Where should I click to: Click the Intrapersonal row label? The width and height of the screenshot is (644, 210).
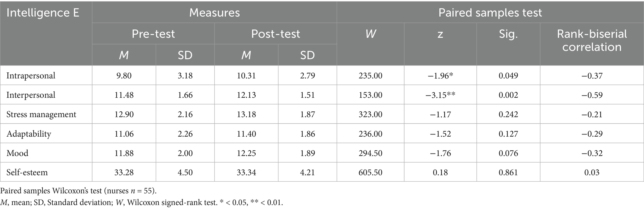coord(31,76)
